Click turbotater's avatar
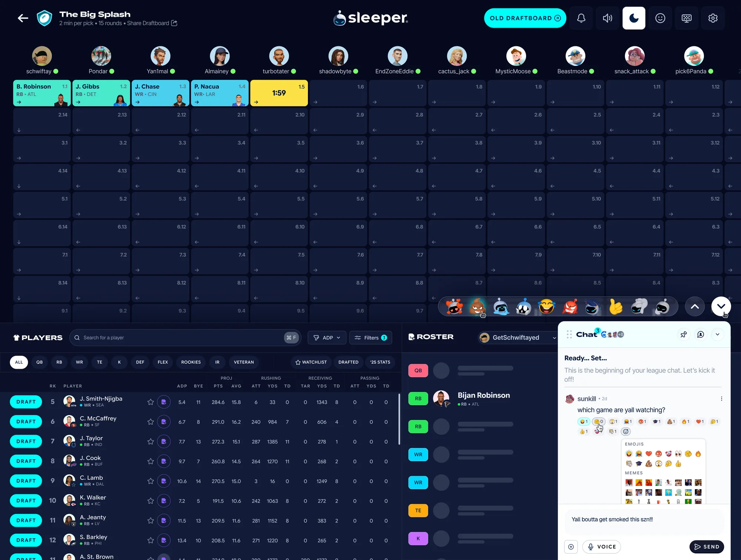The image size is (741, 560). point(279,56)
